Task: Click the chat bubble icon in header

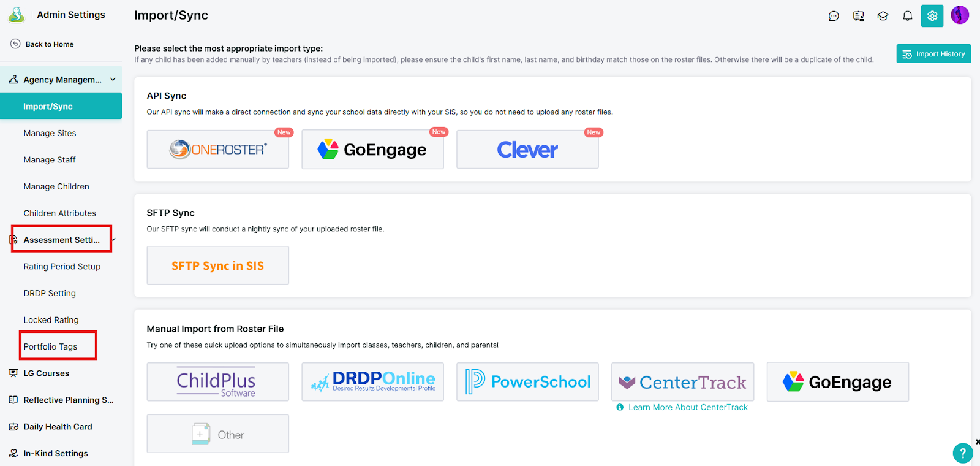Action: (x=834, y=16)
